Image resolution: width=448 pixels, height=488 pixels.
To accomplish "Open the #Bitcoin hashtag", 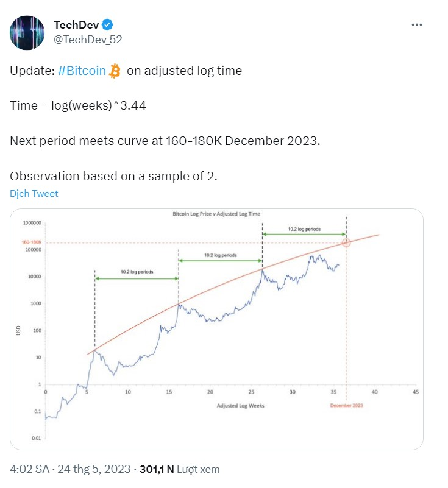I will [82, 71].
